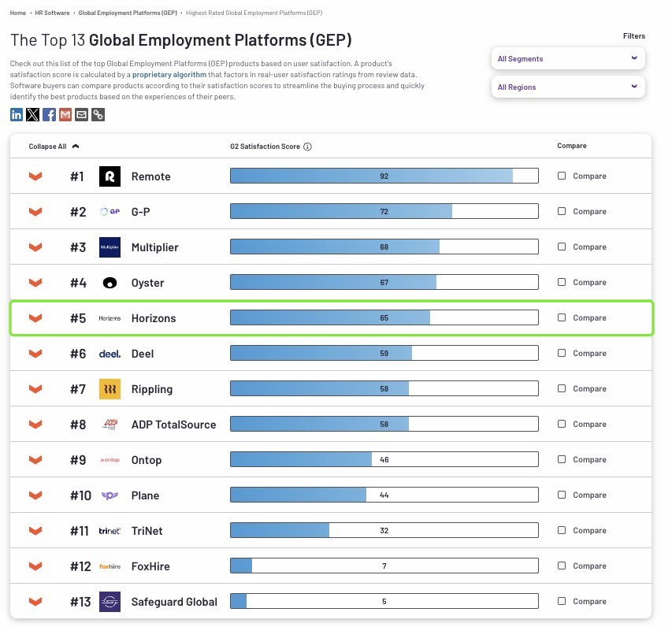Check Compare for Multiplier
The width and height of the screenshot is (672, 627).
point(562,247)
